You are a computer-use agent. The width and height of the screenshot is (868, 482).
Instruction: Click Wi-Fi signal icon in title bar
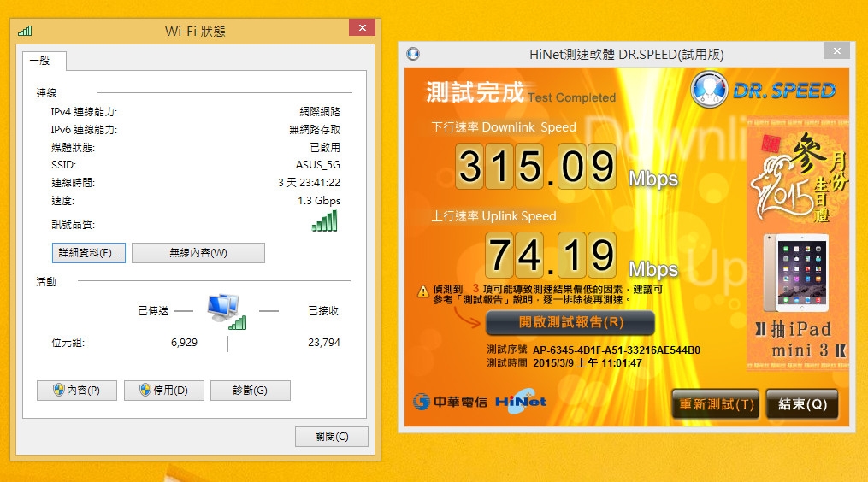coord(25,31)
